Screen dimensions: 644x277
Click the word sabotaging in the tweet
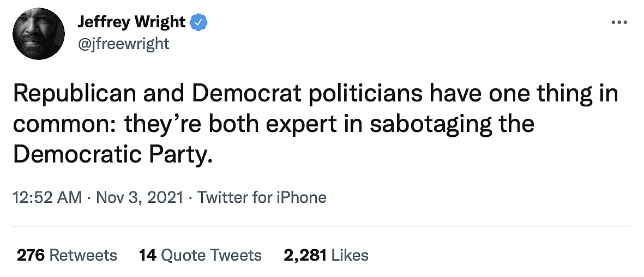pyautogui.click(x=432, y=124)
